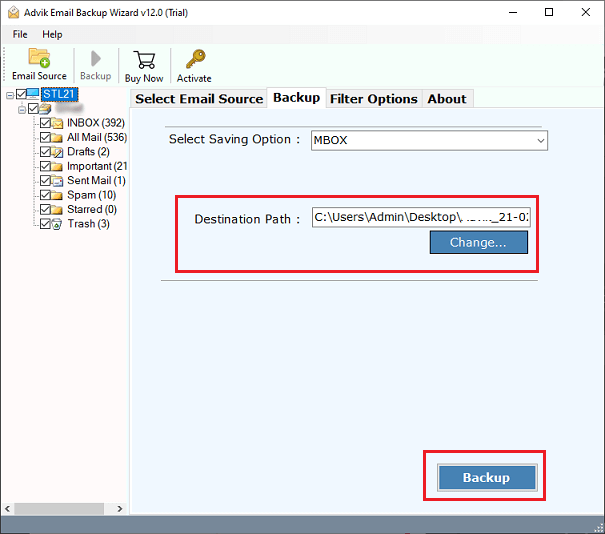Switch to the About tab
Screen dimensions: 605x534
click(447, 99)
